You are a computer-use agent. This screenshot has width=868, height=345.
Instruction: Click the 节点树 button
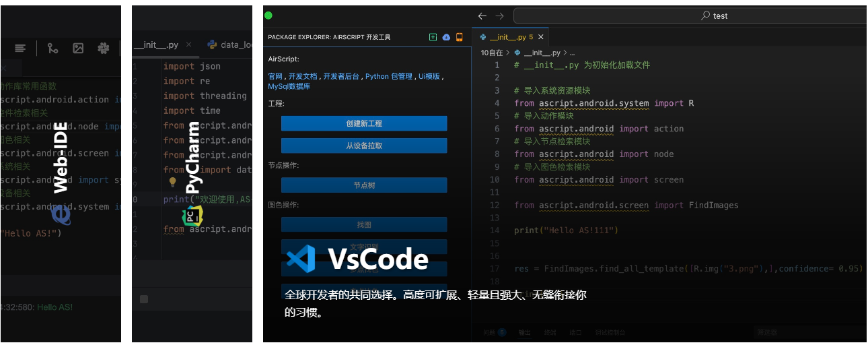364,185
